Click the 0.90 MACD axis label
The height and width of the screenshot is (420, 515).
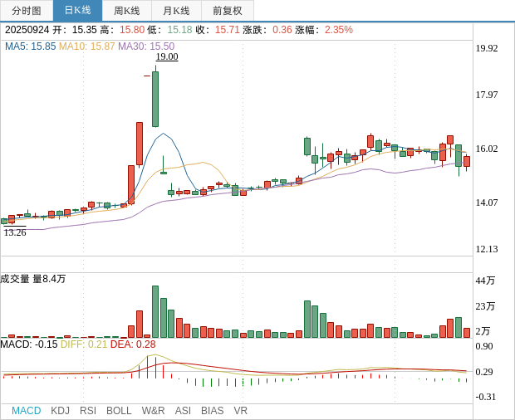coord(484,346)
